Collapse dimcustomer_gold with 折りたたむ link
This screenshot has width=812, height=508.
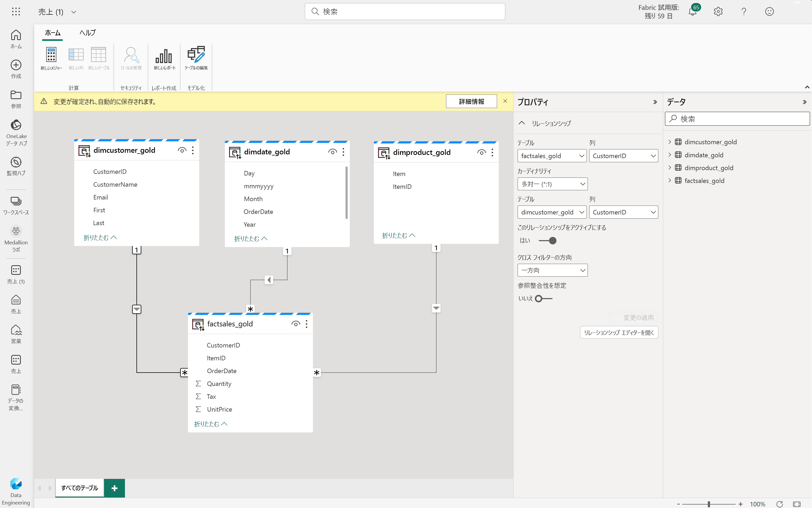100,237
